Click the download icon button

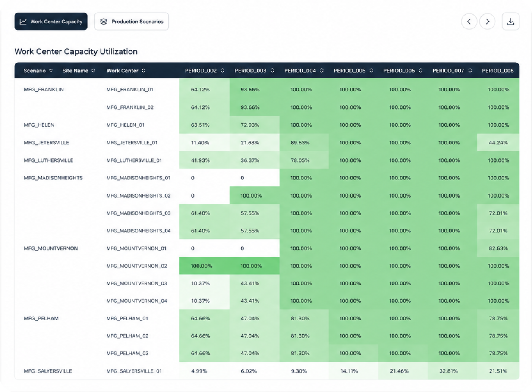(x=510, y=22)
